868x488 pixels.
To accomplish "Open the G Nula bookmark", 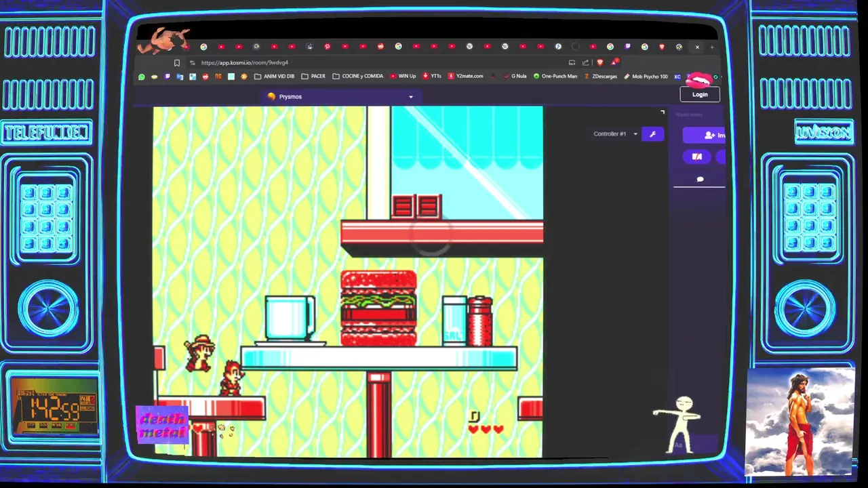I will [515, 77].
